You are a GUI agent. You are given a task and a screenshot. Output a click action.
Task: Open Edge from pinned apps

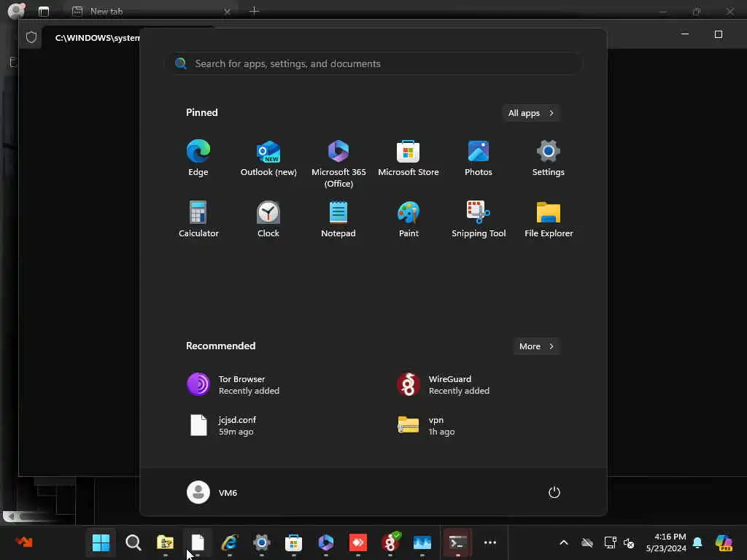[198, 158]
